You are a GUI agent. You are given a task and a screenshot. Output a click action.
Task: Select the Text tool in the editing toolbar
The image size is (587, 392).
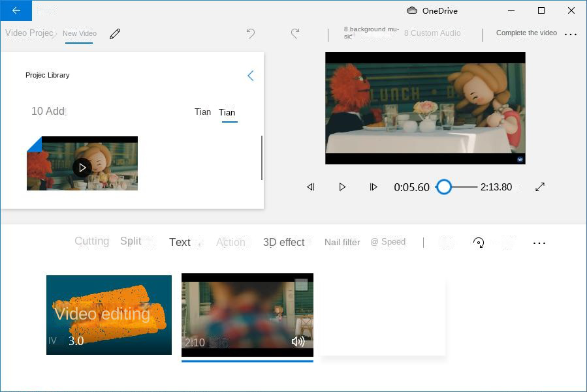click(x=180, y=242)
